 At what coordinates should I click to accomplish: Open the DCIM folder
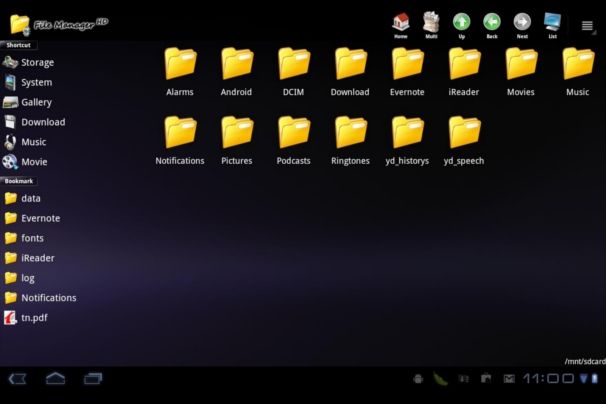tap(293, 72)
